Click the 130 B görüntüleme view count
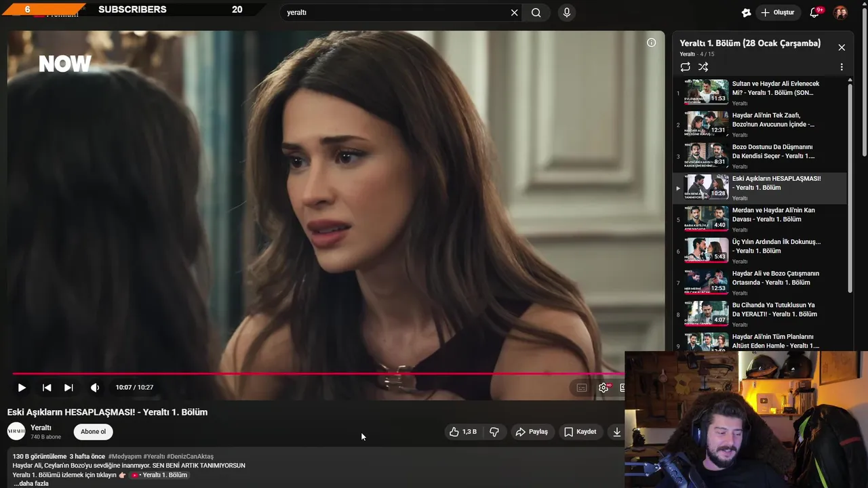This screenshot has height=488, width=868. pyautogui.click(x=39, y=456)
